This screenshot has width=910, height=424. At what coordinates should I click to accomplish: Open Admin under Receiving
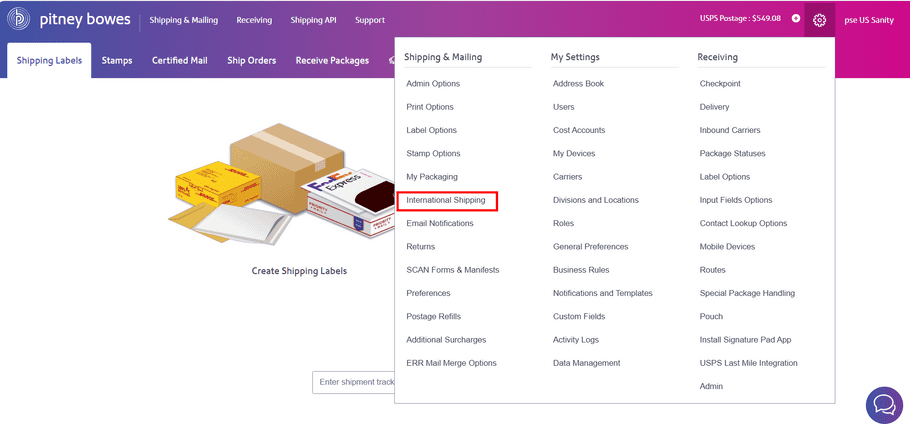(712, 386)
